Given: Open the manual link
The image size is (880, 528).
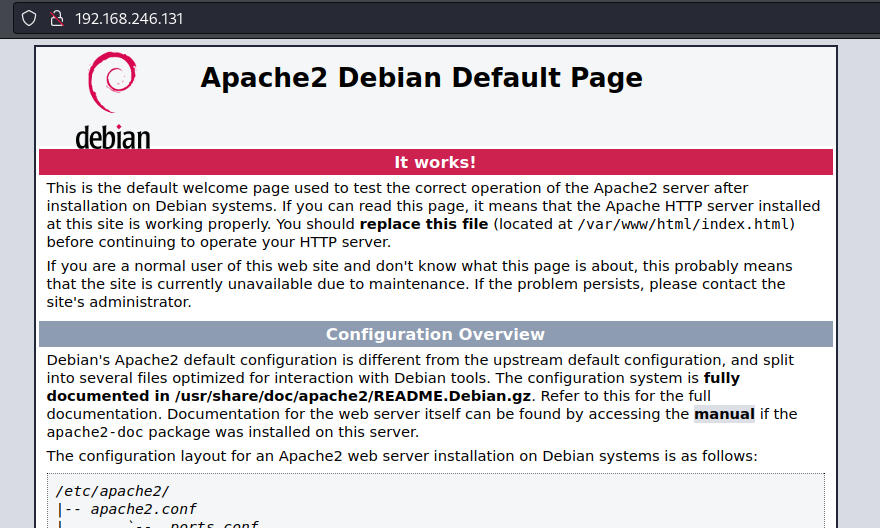Looking at the screenshot, I should 724,414.
